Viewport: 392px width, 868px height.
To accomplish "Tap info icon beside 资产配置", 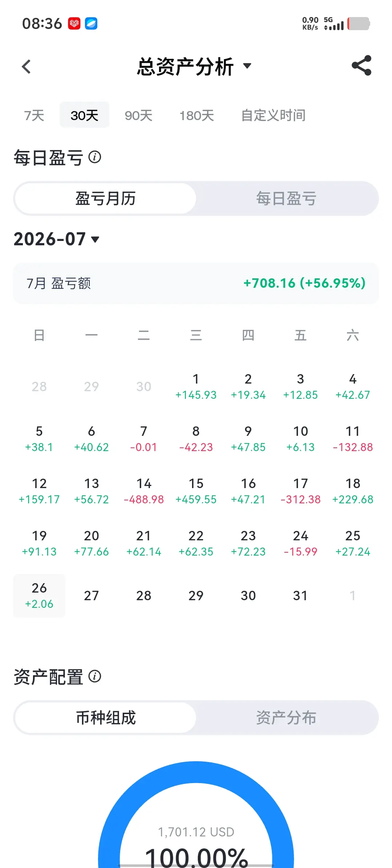I will click(95, 676).
